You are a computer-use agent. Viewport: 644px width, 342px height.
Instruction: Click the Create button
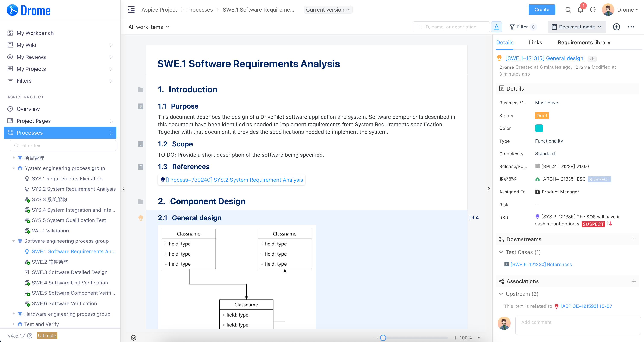click(x=541, y=10)
